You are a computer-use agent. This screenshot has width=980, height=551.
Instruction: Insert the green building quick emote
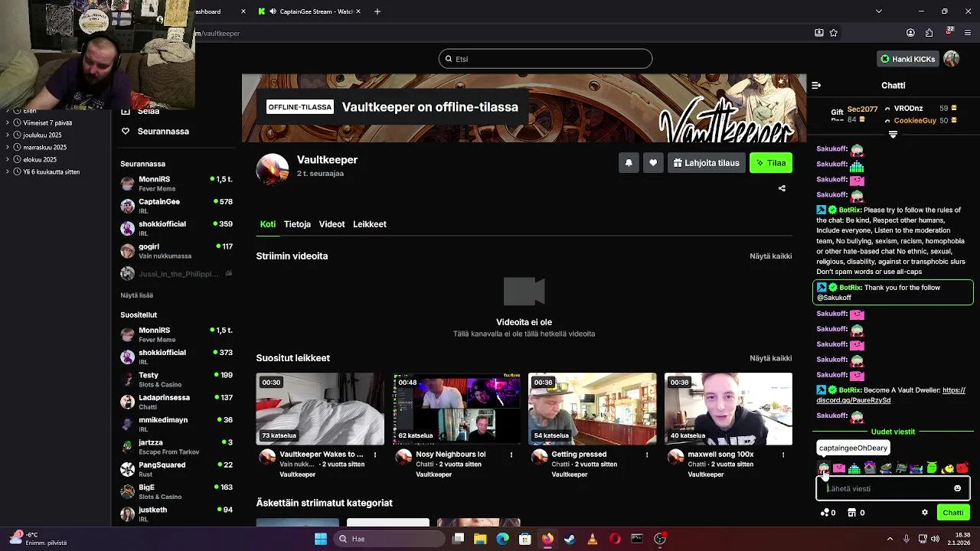point(854,468)
